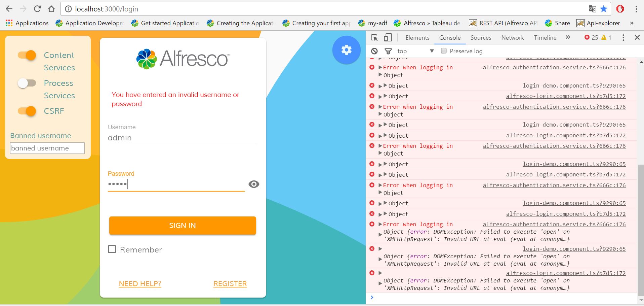Viewport: 644px width, 306px height.
Task: Open Alfresco » Tableau de bookmark
Action: (x=427, y=23)
